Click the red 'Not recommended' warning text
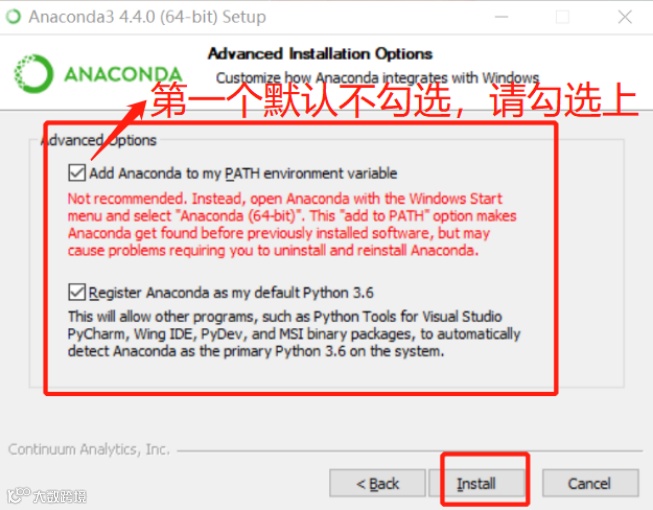This screenshot has height=510, width=653. (292, 224)
